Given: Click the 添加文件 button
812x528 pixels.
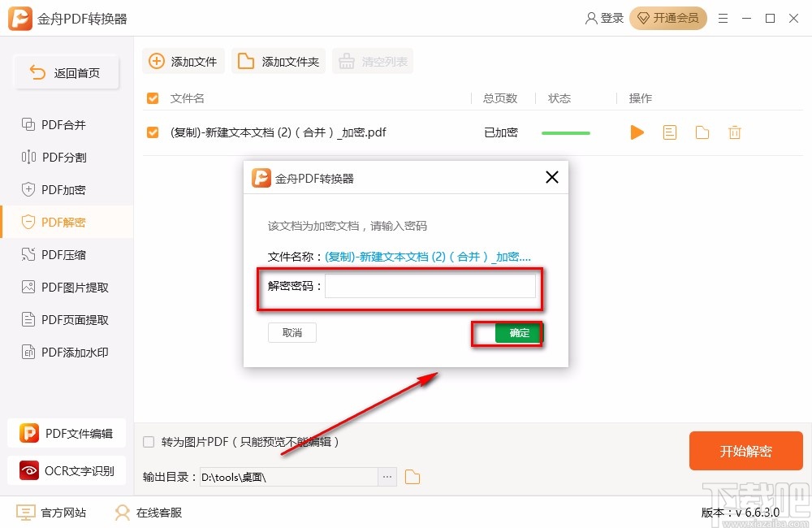Looking at the screenshot, I should click(x=183, y=61).
